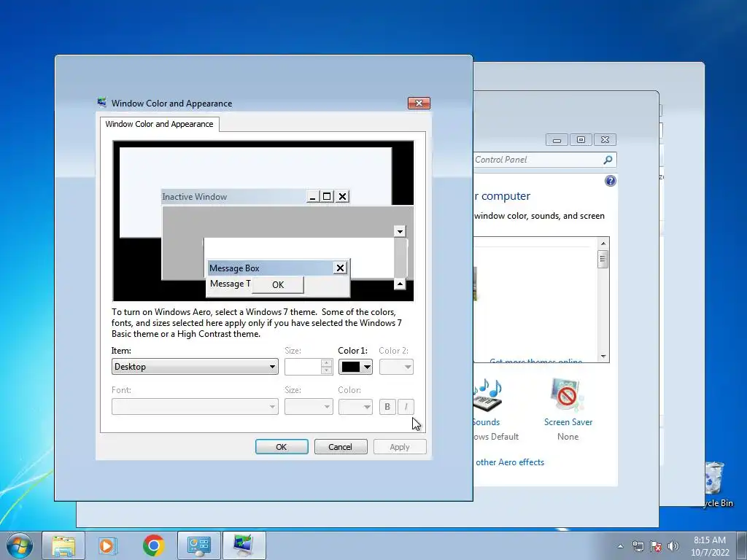Click the Control Panel window restore button
The height and width of the screenshot is (560, 747).
coord(581,139)
